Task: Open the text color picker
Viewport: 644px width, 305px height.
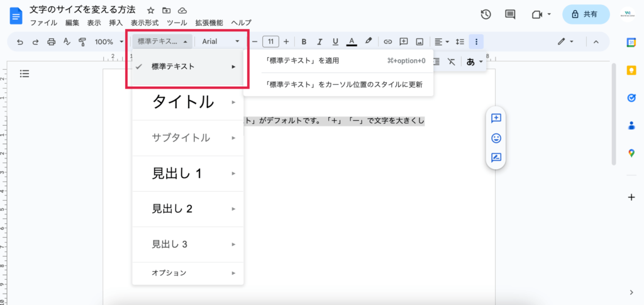Action: (352, 42)
